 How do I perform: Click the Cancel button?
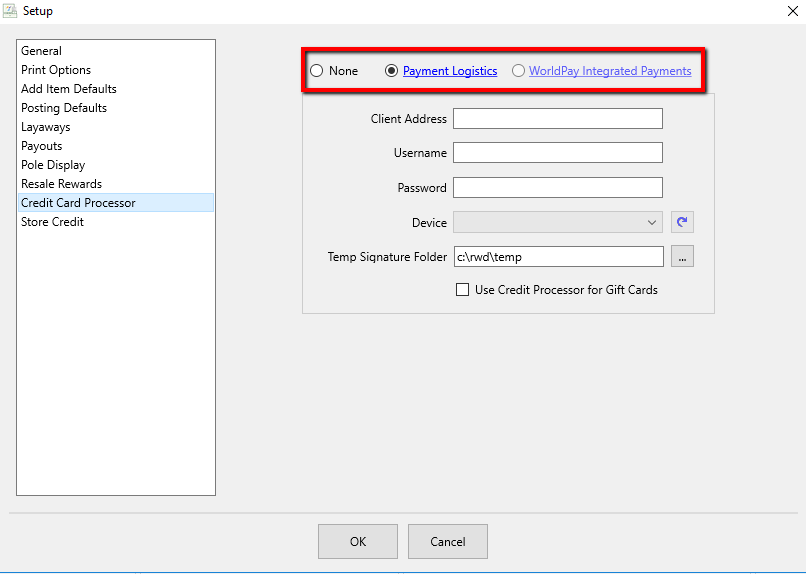pos(448,542)
